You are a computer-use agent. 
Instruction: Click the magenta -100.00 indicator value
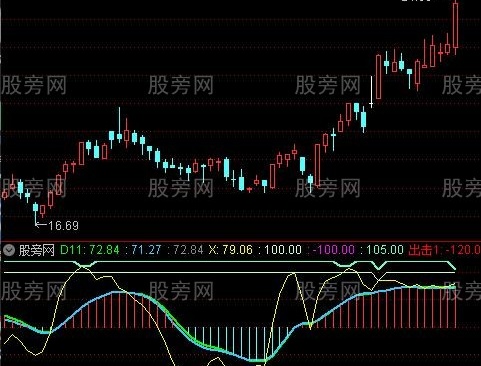(334, 250)
